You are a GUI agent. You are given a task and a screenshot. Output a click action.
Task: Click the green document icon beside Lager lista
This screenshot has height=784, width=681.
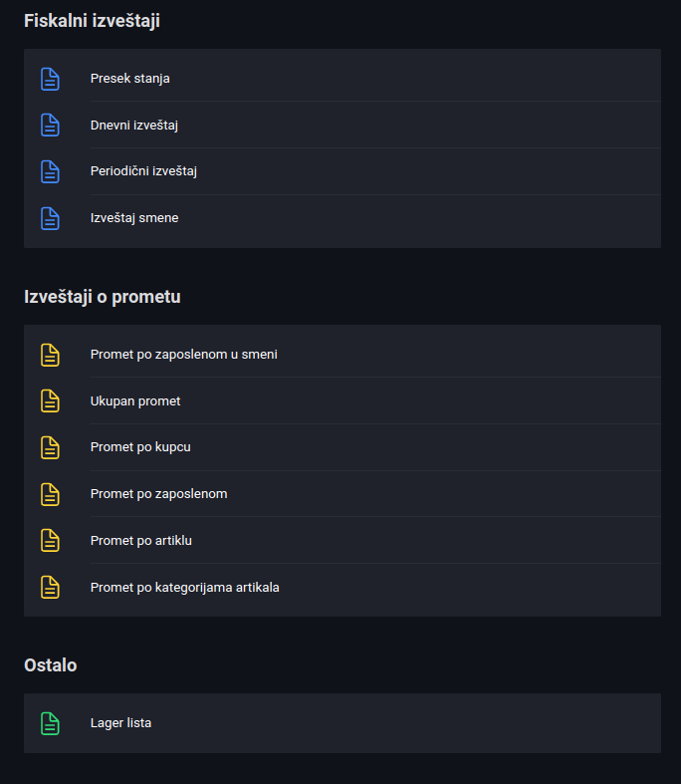(50, 723)
